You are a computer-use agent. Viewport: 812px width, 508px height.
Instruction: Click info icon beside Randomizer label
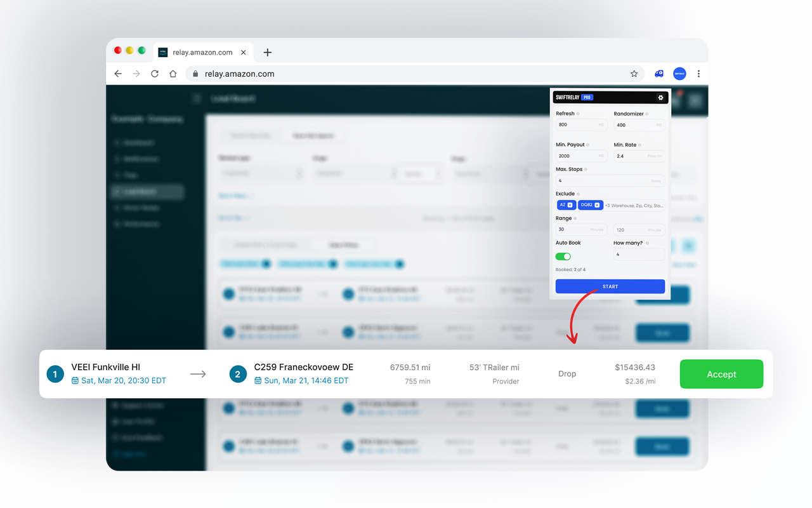tap(647, 114)
